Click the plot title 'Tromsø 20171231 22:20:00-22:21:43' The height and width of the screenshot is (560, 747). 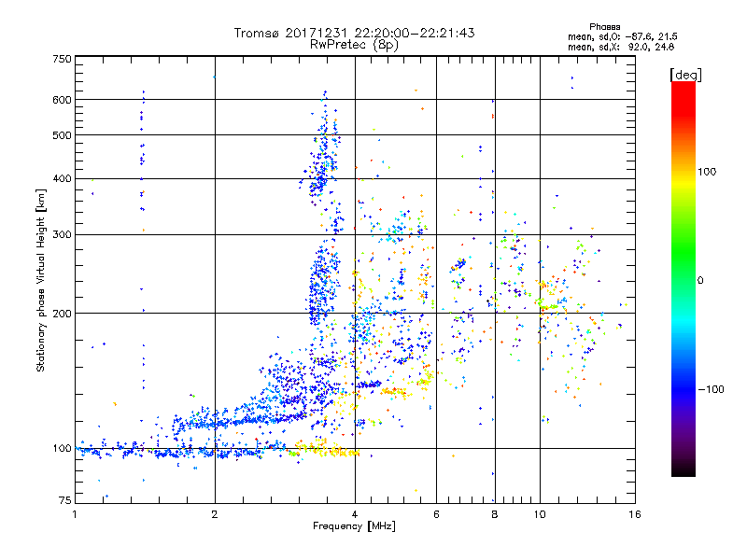[x=355, y=33]
